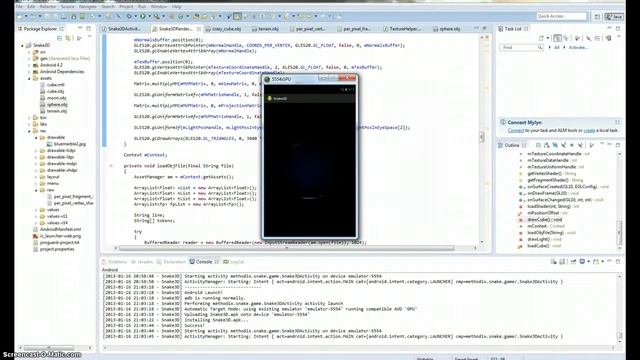Toggle Hide Local Types in Outline toolbar
The height and width of the screenshot is (360, 640).
pos(580,145)
